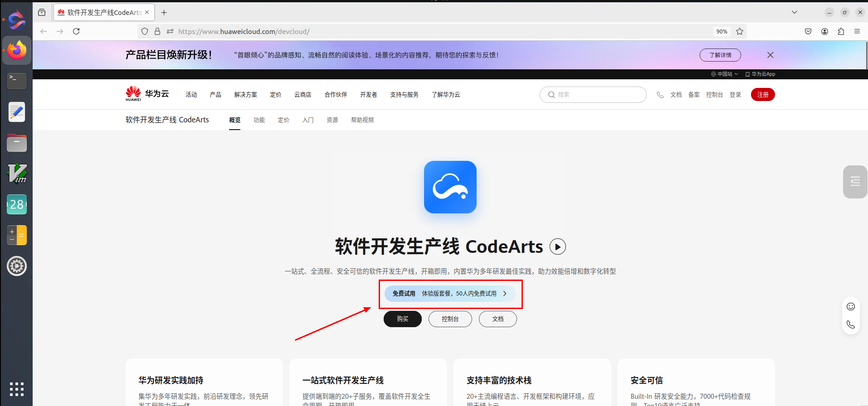Open the 定价 menu in main navigation
The image size is (868, 406).
click(x=276, y=95)
